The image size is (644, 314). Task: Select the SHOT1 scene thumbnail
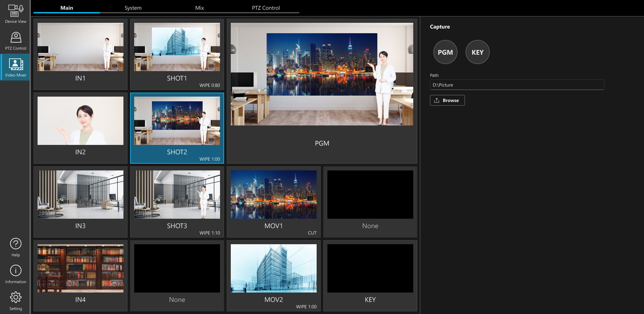[x=177, y=47]
